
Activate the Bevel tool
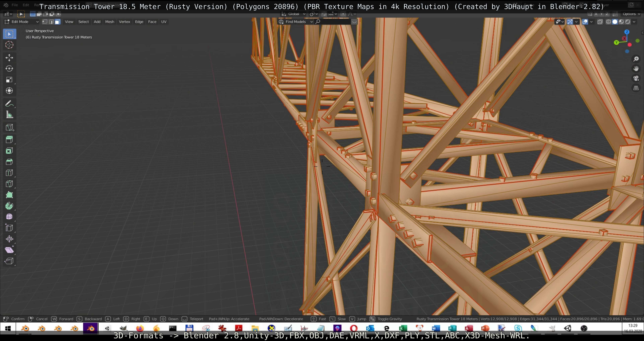[x=10, y=162]
